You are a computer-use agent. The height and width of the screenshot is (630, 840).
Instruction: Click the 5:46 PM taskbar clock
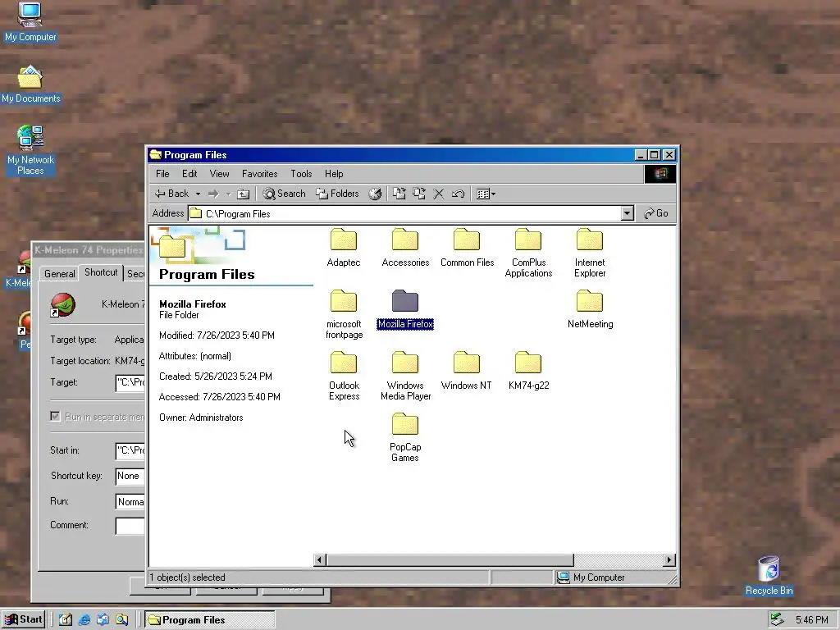pyautogui.click(x=812, y=620)
